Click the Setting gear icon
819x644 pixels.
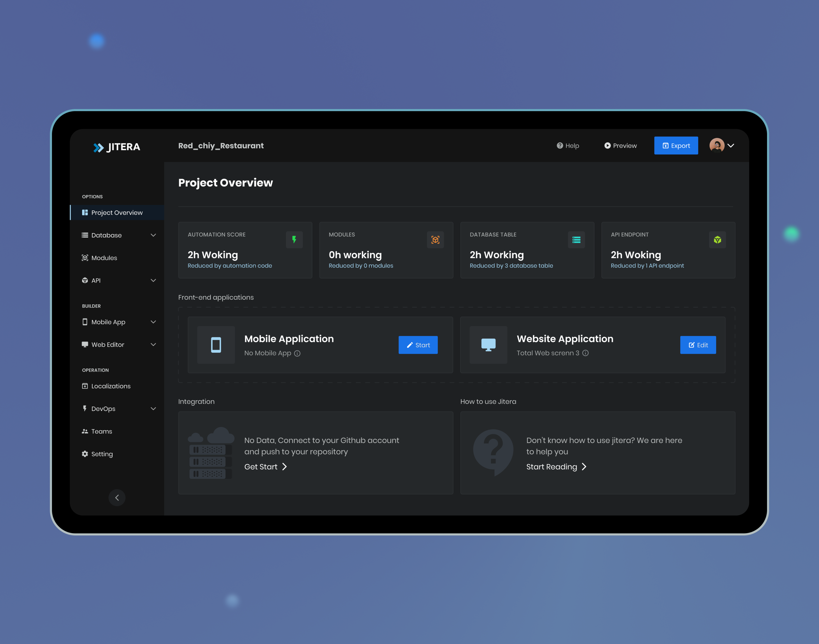(85, 454)
